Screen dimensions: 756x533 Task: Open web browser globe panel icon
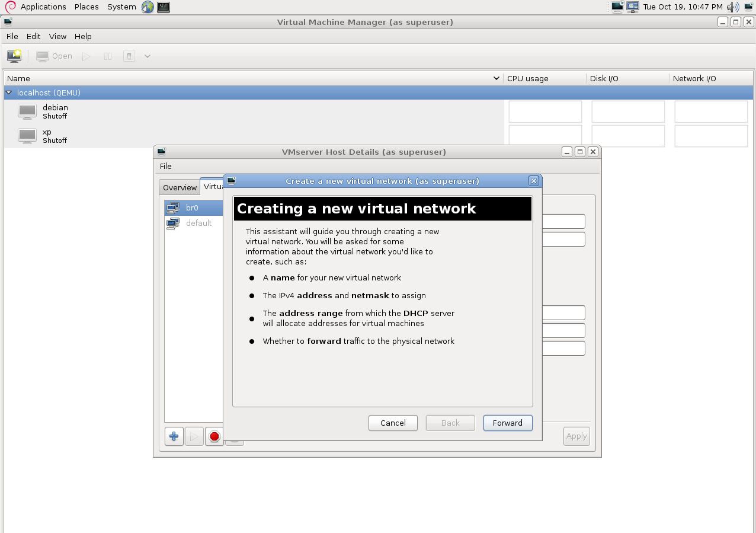148,7
